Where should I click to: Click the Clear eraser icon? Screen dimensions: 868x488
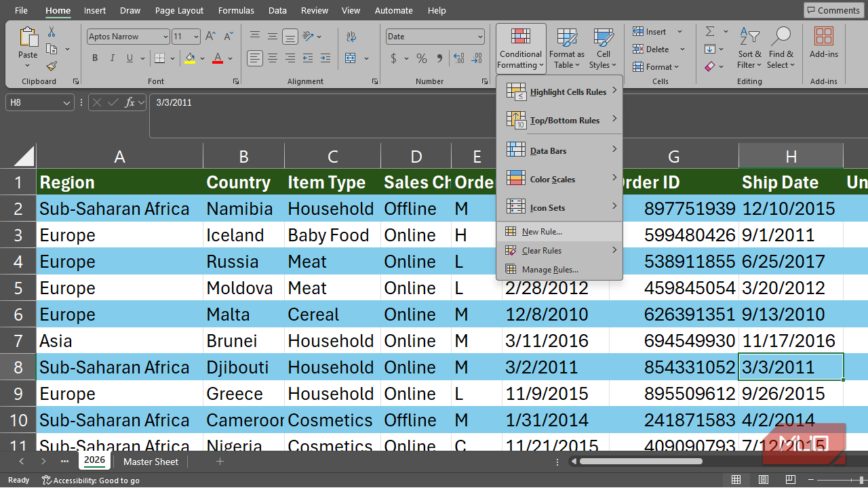point(710,66)
